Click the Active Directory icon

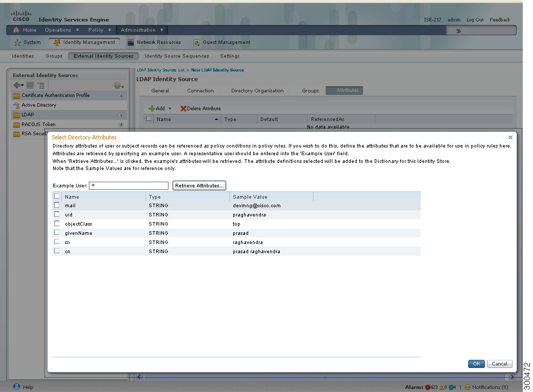16,105
